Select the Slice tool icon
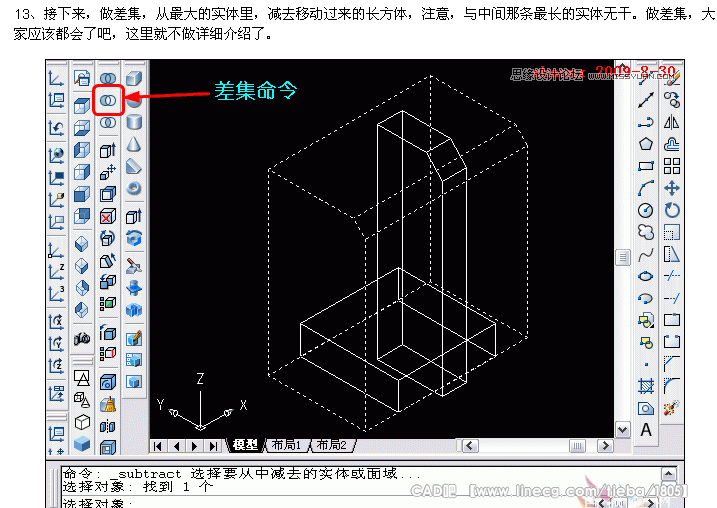Viewport: 717px width, 508px height. coord(134,266)
